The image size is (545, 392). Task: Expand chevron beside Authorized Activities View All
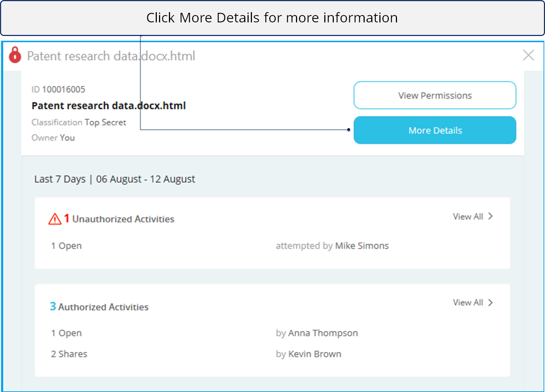(491, 302)
